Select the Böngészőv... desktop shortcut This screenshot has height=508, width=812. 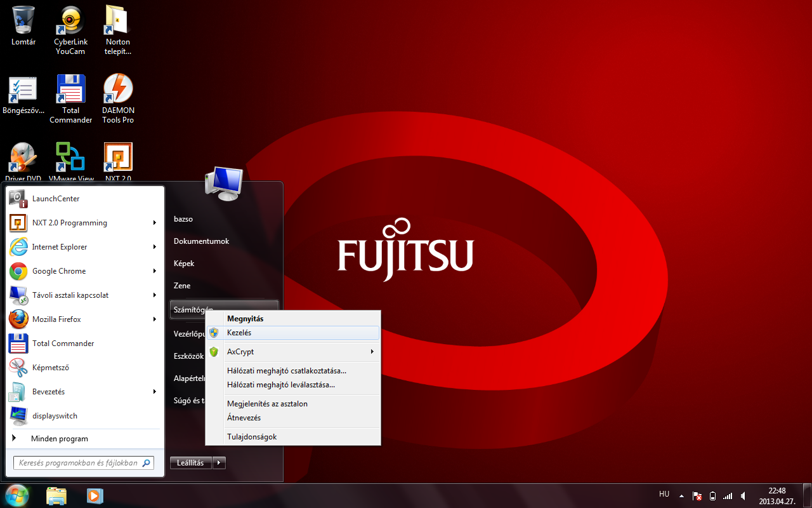click(x=23, y=95)
